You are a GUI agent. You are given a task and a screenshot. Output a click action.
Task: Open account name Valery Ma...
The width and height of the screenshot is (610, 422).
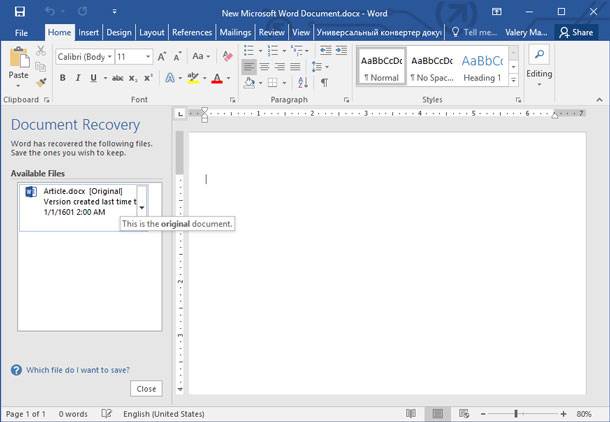pyautogui.click(x=526, y=32)
